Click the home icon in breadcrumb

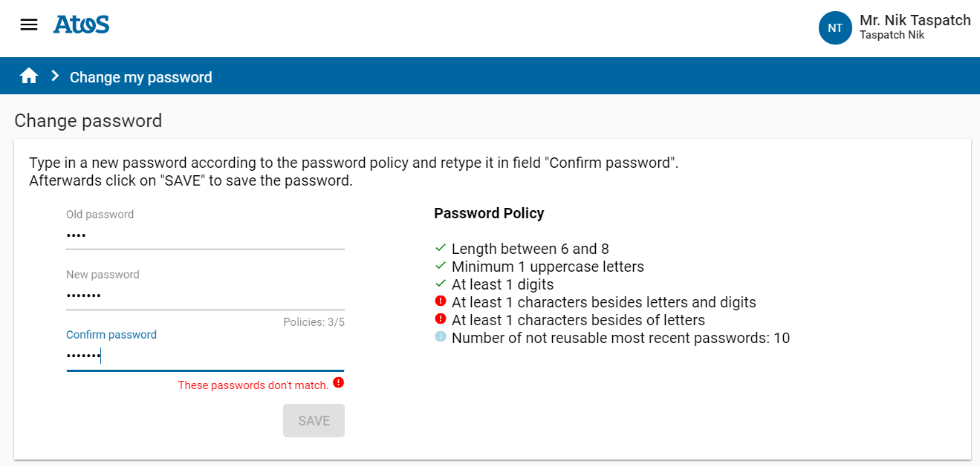coord(28,74)
